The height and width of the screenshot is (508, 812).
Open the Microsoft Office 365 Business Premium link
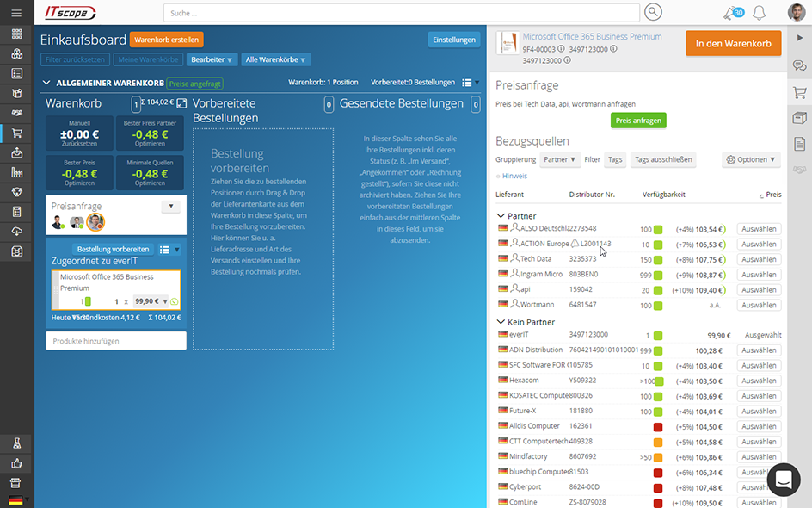pos(592,37)
